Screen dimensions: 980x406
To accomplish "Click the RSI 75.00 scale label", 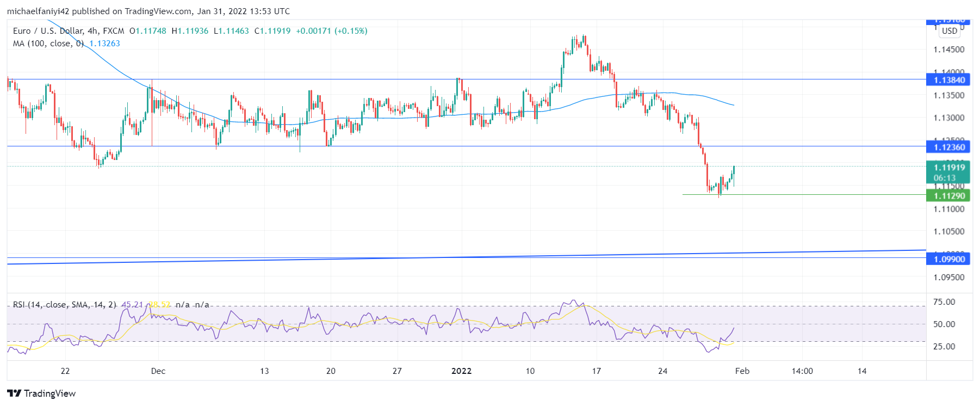I will (x=944, y=302).
